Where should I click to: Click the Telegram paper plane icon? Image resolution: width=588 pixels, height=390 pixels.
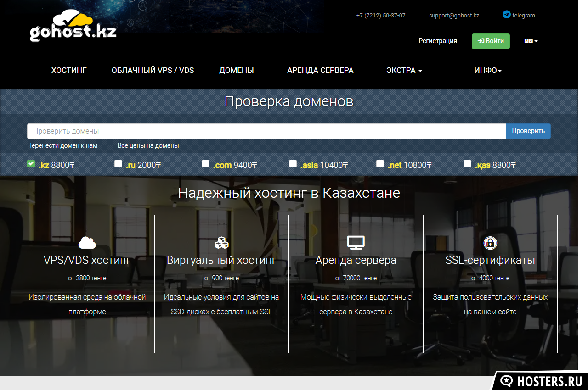pyautogui.click(x=506, y=15)
